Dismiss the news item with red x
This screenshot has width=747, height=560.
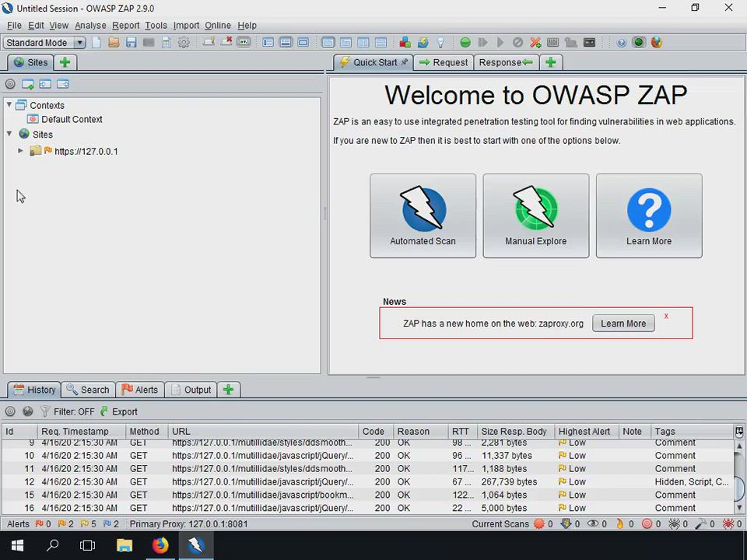tap(666, 317)
